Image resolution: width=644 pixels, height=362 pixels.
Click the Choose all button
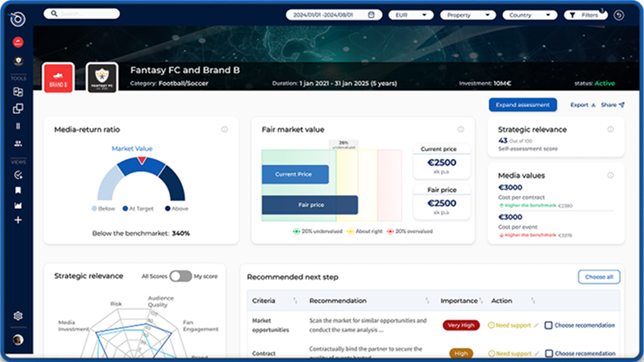598,277
